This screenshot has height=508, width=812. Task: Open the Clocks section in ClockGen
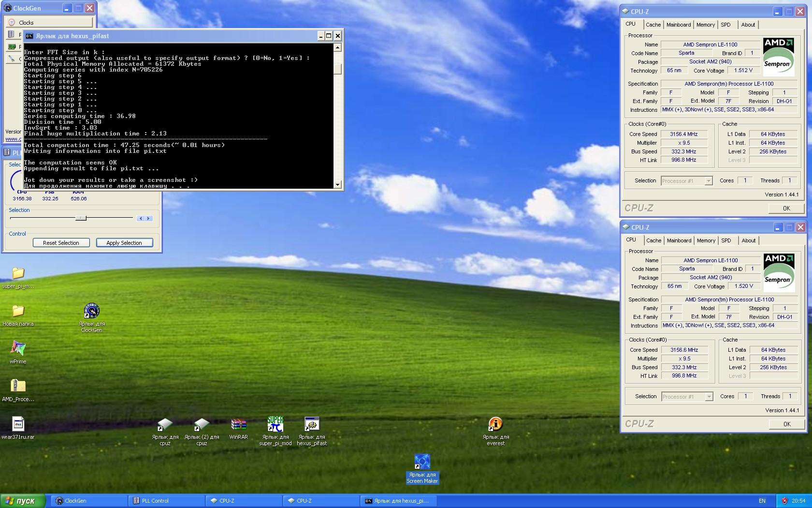coord(49,22)
